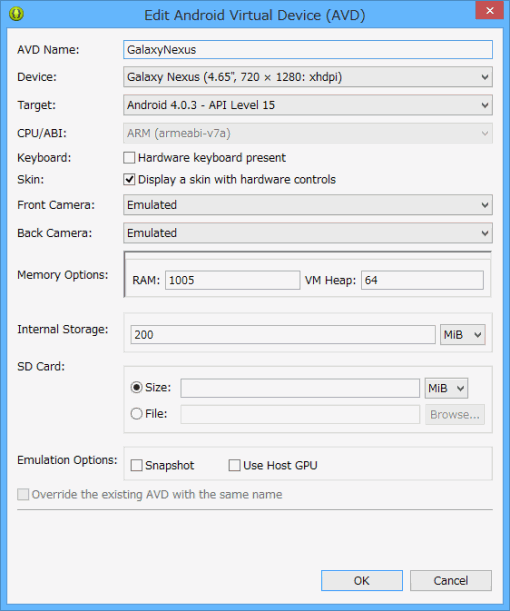
Task: Open SD Card size MiB unit dropdown
Action: pyautogui.click(x=446, y=388)
